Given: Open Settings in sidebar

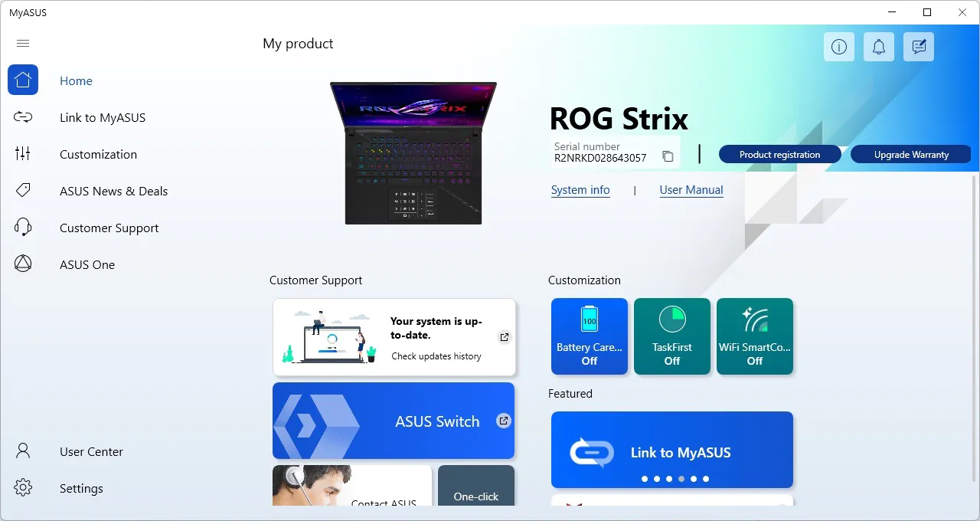Looking at the screenshot, I should (81, 488).
